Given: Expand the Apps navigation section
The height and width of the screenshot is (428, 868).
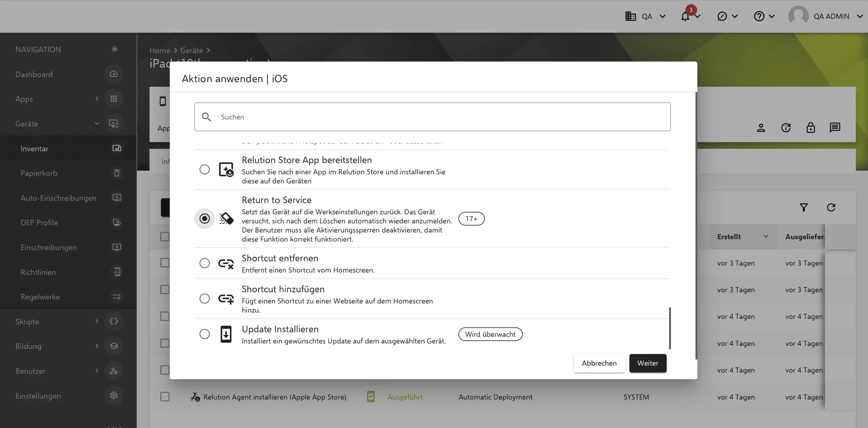Looking at the screenshot, I should click(x=97, y=99).
